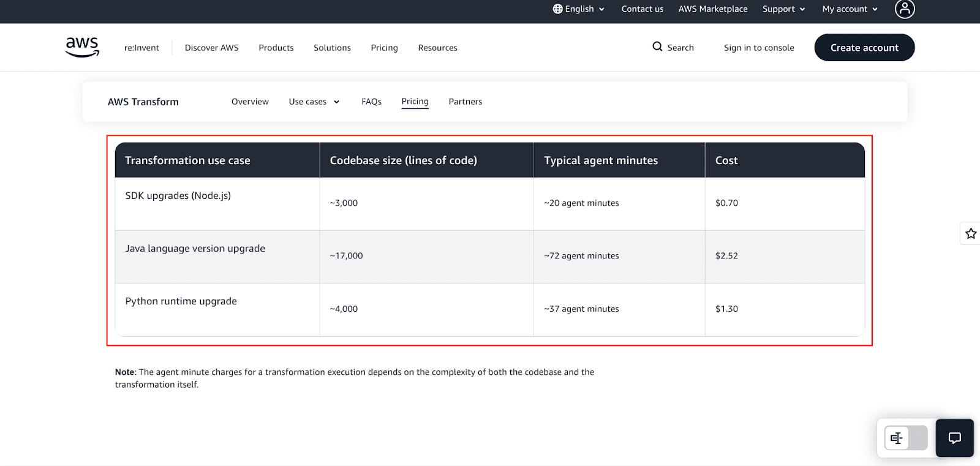Open the Contact us link
Viewport: 980px width, 466px height.
coord(642,9)
